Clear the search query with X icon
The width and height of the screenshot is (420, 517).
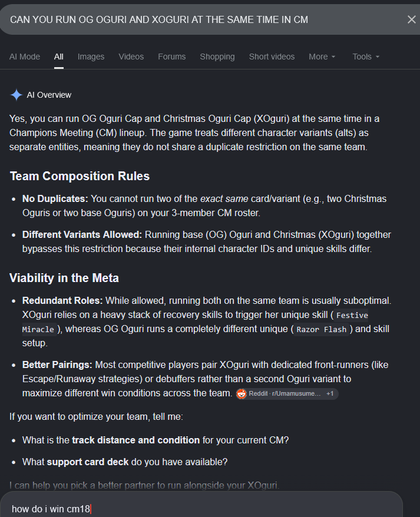411,20
